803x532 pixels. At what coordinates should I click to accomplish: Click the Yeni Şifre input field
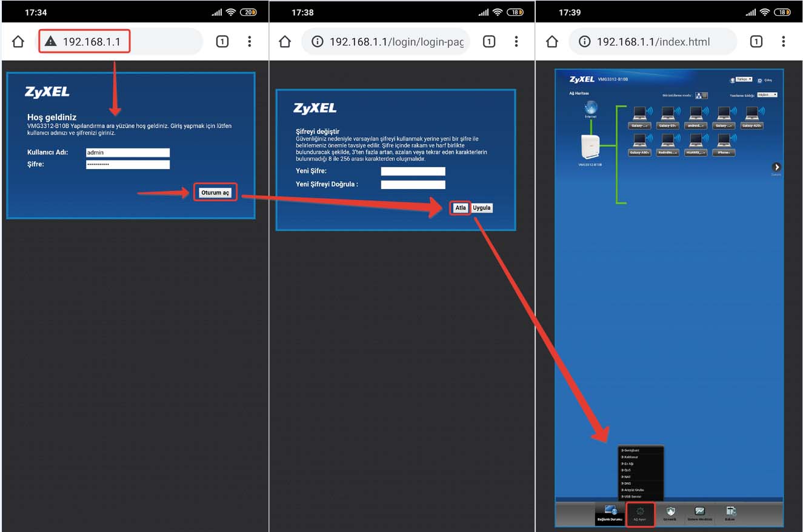[x=413, y=171]
